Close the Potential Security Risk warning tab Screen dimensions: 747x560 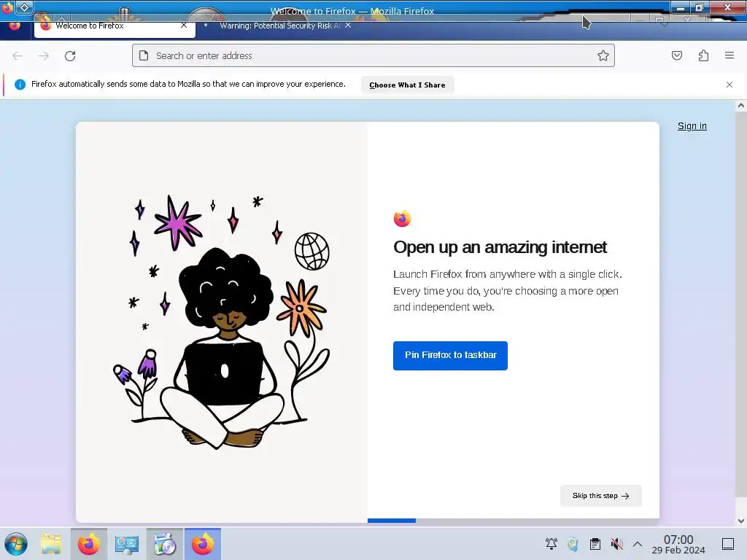pos(348,26)
